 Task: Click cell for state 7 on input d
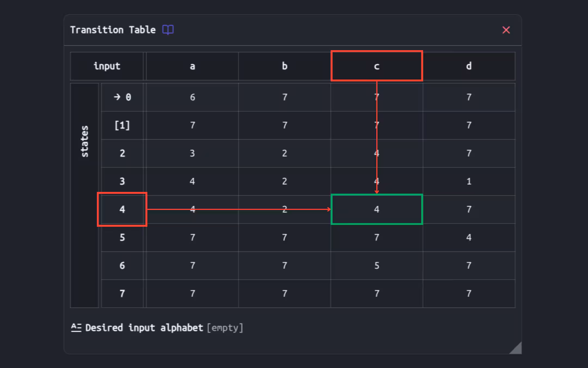469,294
